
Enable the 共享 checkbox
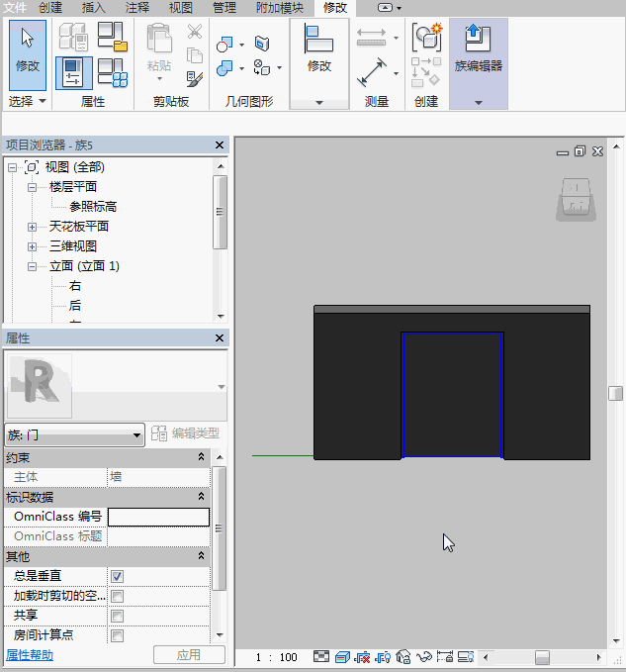[x=117, y=616]
